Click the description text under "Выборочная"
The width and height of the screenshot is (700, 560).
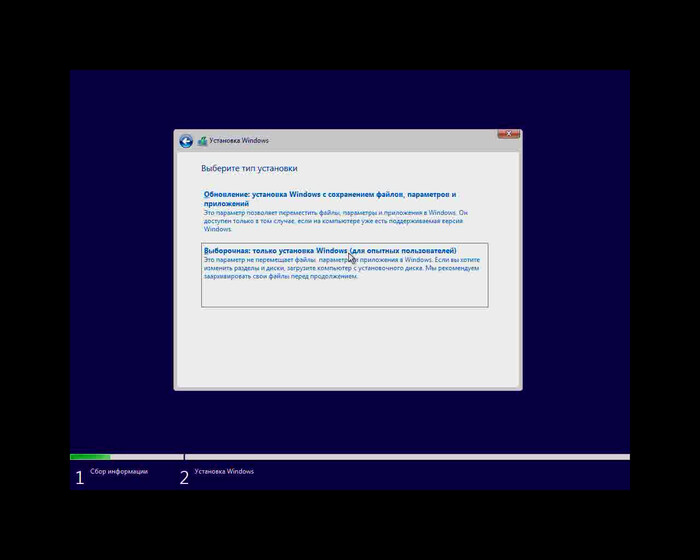click(340, 268)
